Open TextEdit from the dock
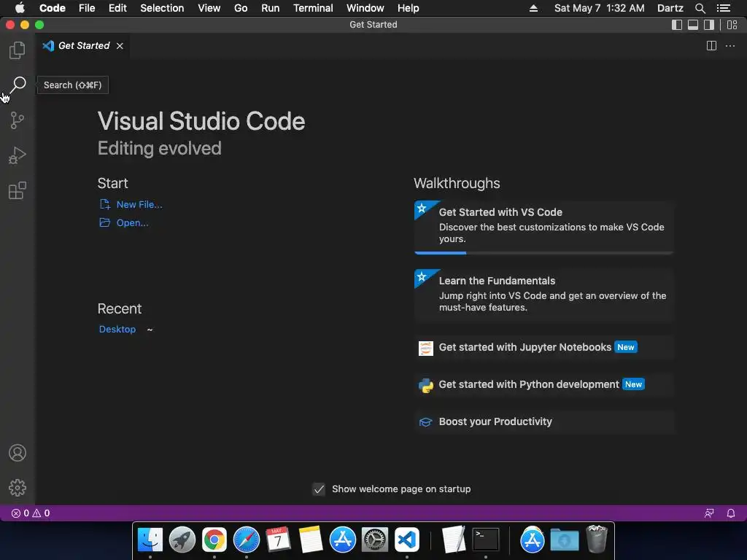 tap(453, 540)
